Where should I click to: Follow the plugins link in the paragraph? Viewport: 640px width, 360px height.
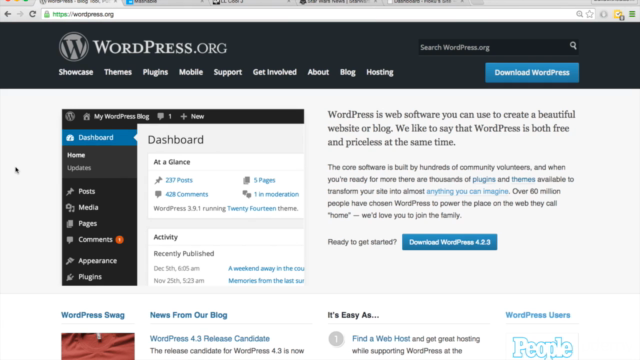[484, 179]
